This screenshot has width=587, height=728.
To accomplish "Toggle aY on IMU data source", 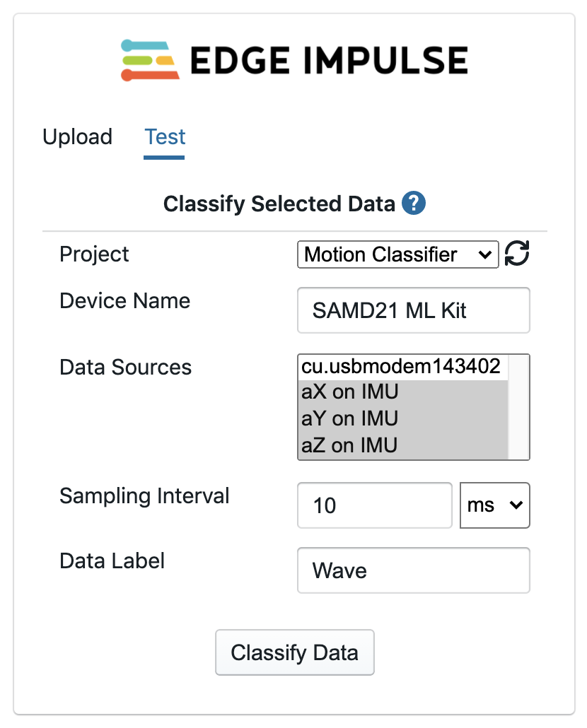I will pyautogui.click(x=402, y=418).
